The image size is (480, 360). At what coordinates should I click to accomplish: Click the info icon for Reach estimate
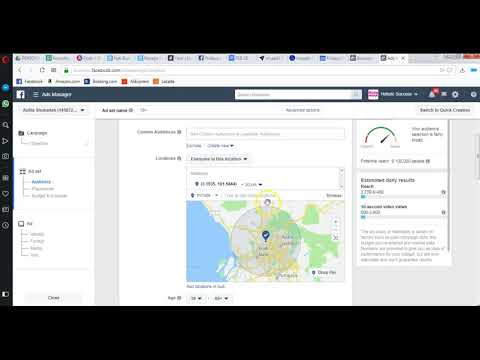443,192
